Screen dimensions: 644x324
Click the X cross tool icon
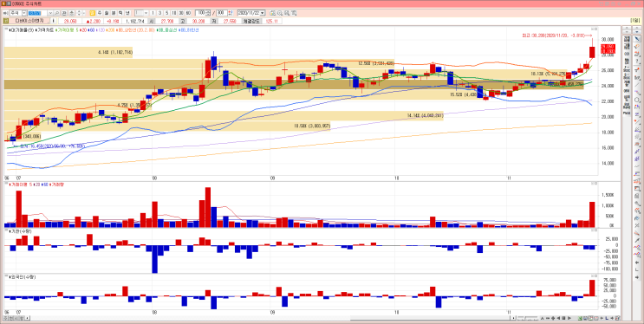pos(637,225)
